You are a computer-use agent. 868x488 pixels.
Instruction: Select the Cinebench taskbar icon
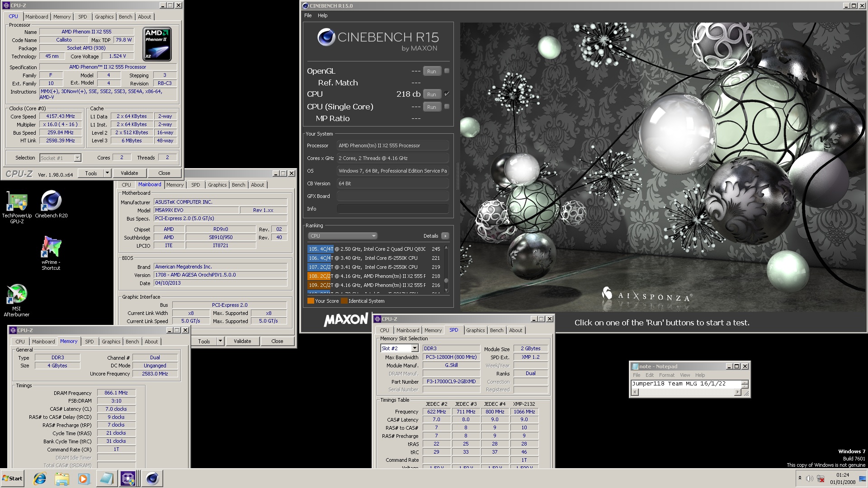coord(152,479)
